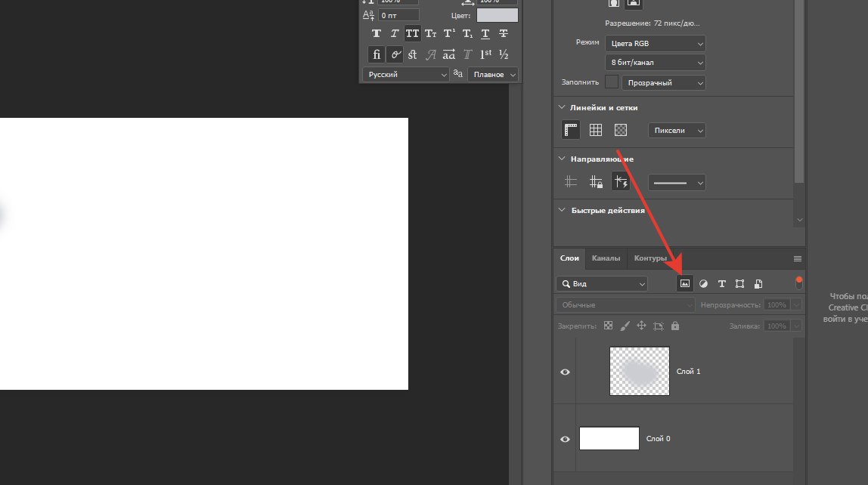This screenshot has width=868, height=485.
Task: Filter layers by smart objects
Action: pyautogui.click(x=758, y=284)
